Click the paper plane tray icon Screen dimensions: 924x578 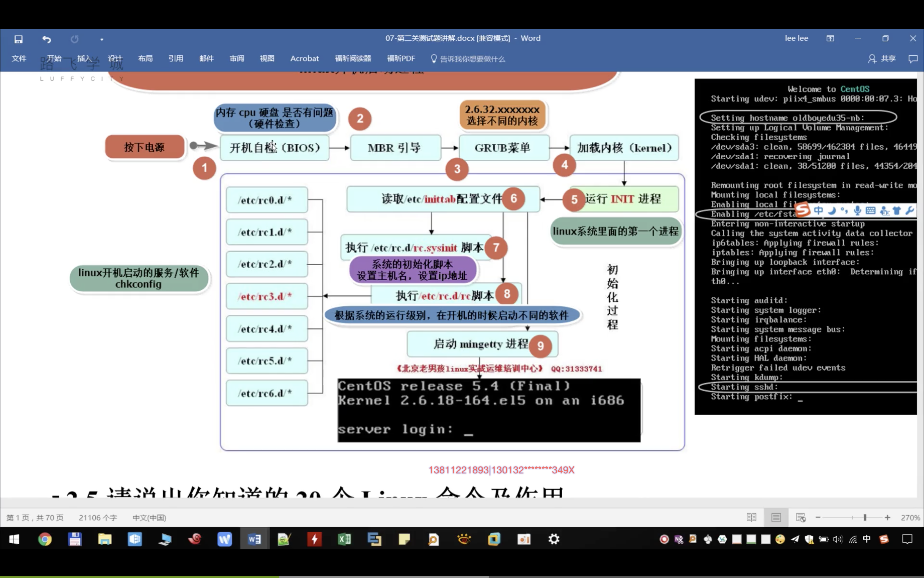(794, 539)
